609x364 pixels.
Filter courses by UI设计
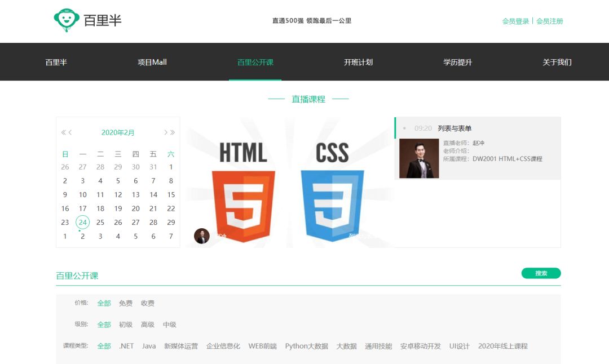[460, 346]
